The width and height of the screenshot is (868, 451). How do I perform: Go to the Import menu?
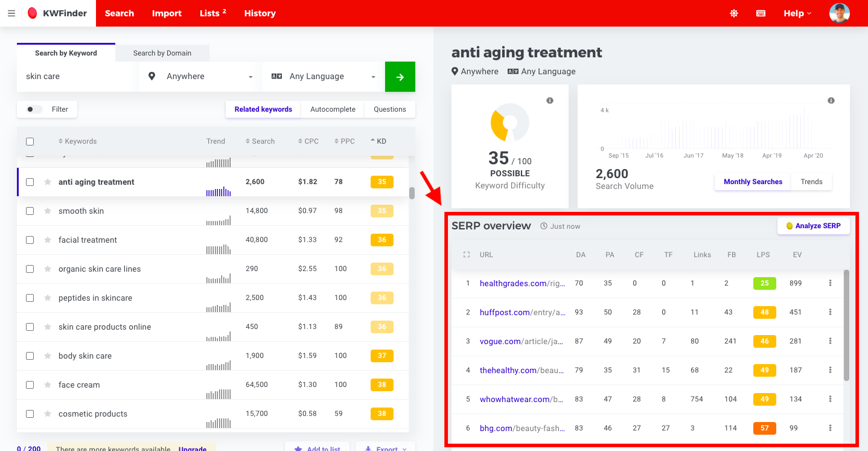click(167, 13)
